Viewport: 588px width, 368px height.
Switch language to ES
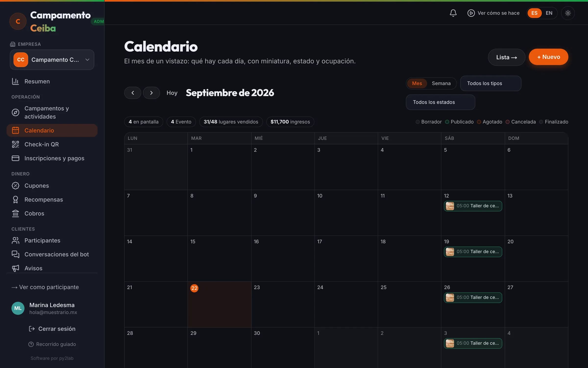click(534, 13)
